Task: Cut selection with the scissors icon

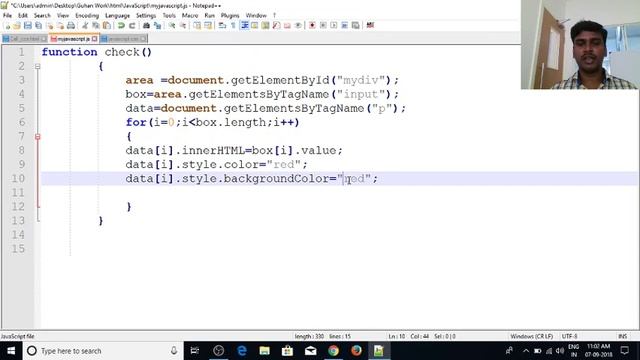Action: tap(85, 26)
